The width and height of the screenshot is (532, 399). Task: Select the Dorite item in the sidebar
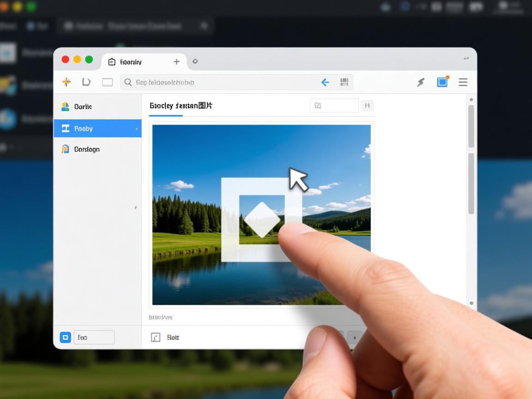[83, 107]
